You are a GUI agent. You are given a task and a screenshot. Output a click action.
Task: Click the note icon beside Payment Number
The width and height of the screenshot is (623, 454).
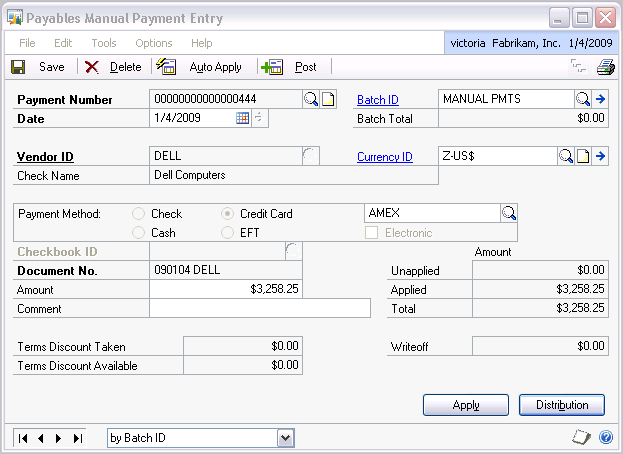pyautogui.click(x=328, y=99)
